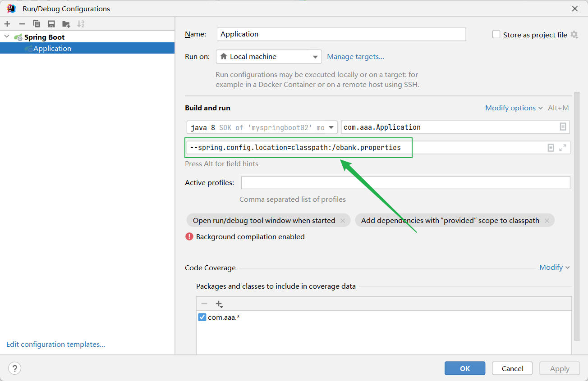The height and width of the screenshot is (381, 588).
Task: Browse main class via the list icon
Action: coord(563,127)
